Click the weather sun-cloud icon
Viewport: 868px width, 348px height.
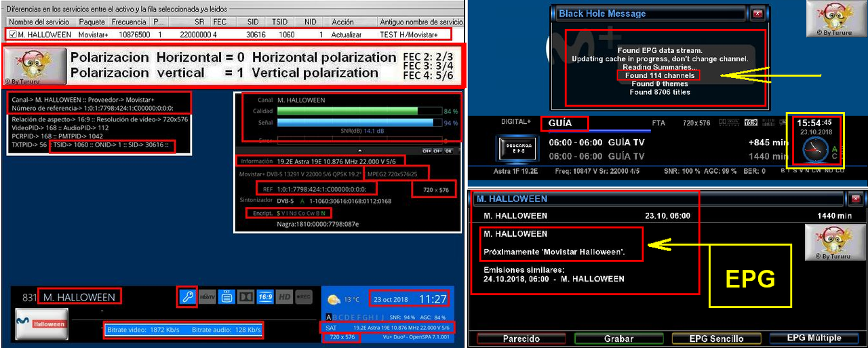(334, 299)
